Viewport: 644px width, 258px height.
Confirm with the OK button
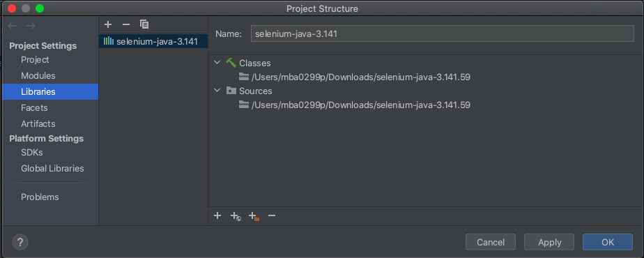608,242
